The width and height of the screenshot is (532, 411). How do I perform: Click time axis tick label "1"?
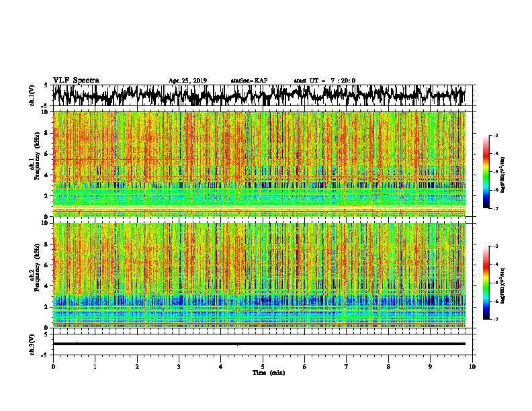95,367
